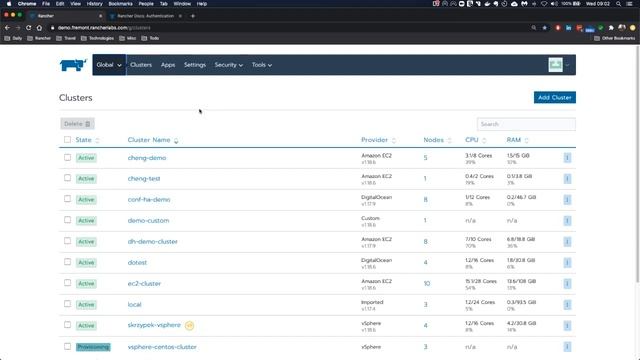Open actions menu for demo-custom cluster

(567, 221)
